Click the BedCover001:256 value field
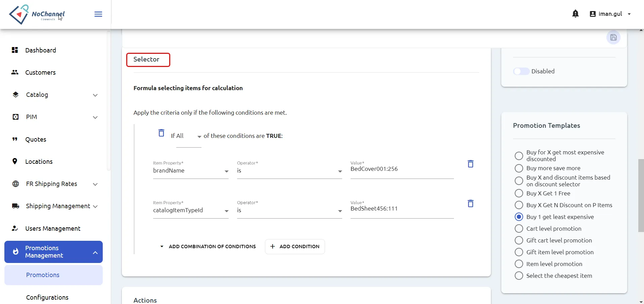This screenshot has width=644, height=304. 402,169
